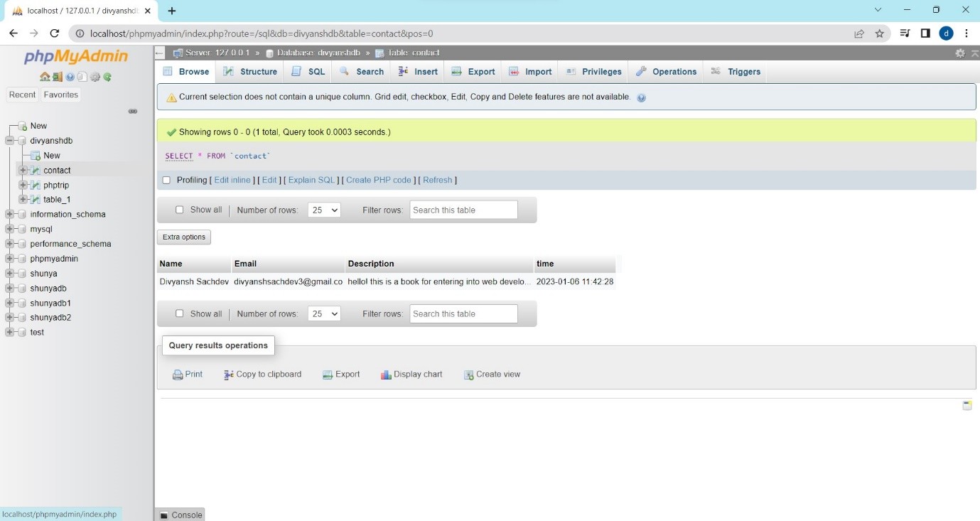This screenshot has height=521, width=980.
Task: Open page-related settings gear at top right
Action: 960,53
